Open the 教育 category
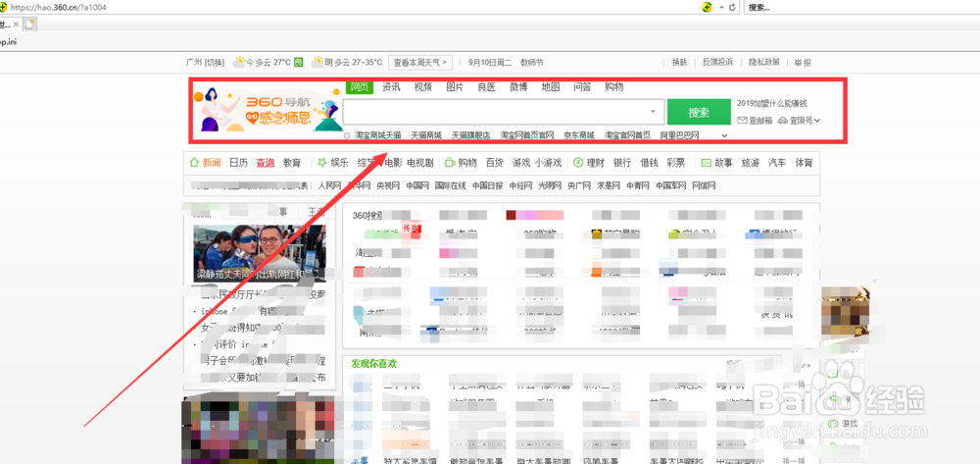The height and width of the screenshot is (464, 980). [x=292, y=163]
